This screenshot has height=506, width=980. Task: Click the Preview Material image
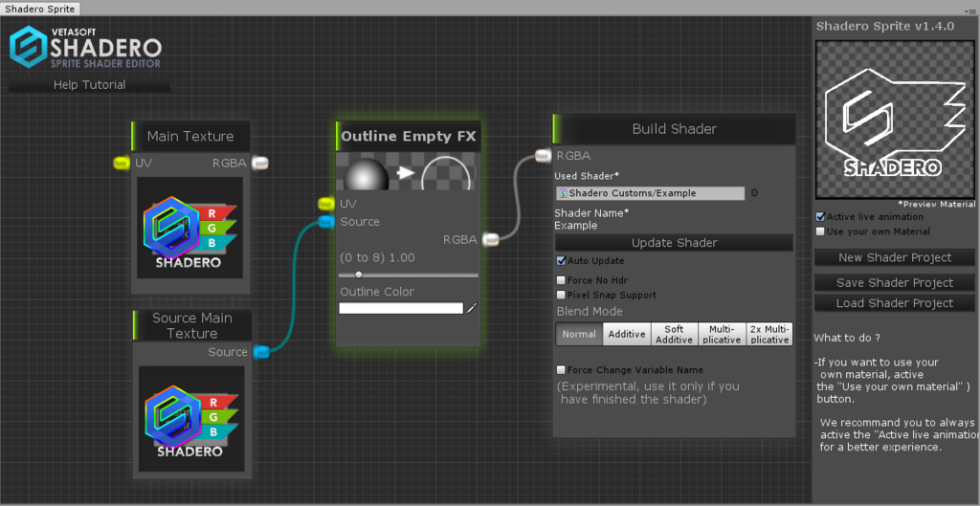[895, 118]
